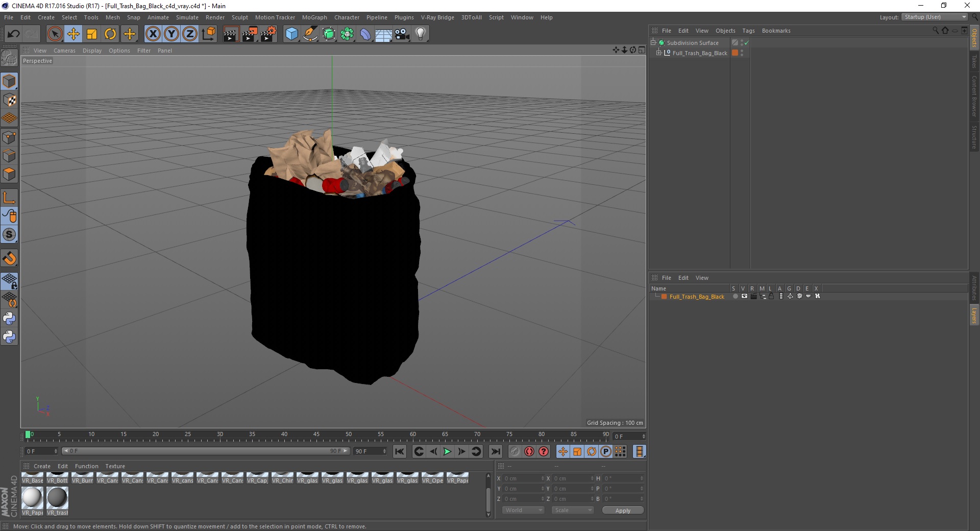Toggle the Subdivision Surface enable checkmark

pyautogui.click(x=746, y=43)
